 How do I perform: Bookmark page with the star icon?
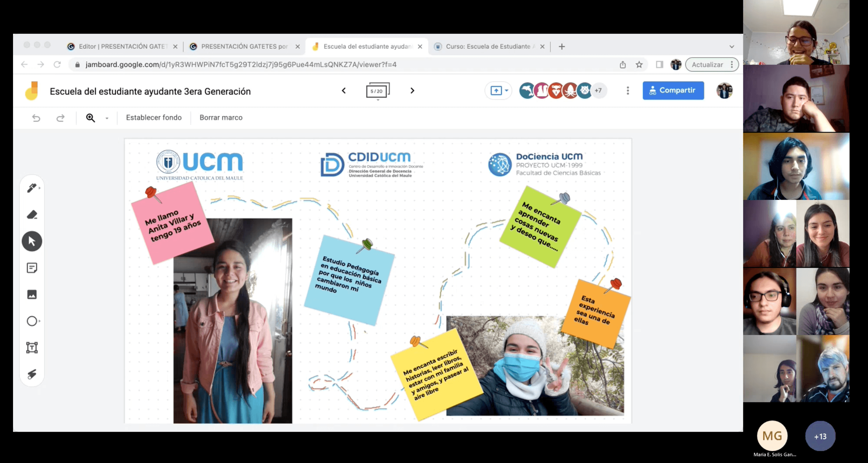point(639,65)
